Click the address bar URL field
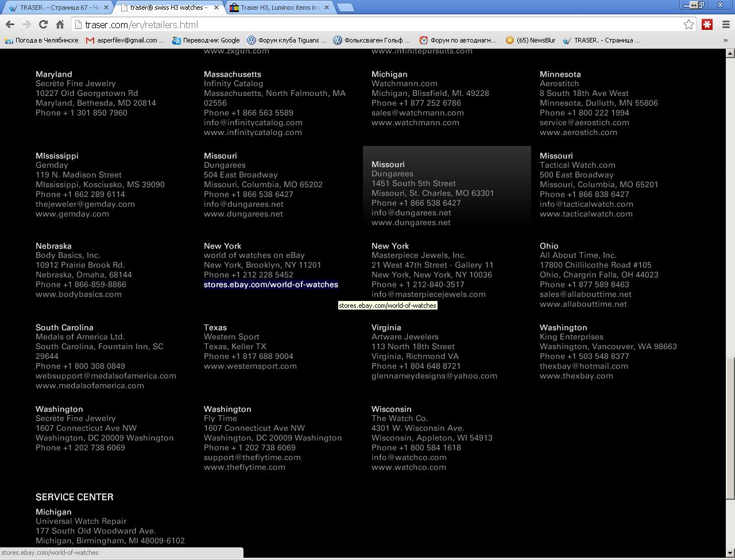Screen dimensions: 735x560 click(379, 25)
